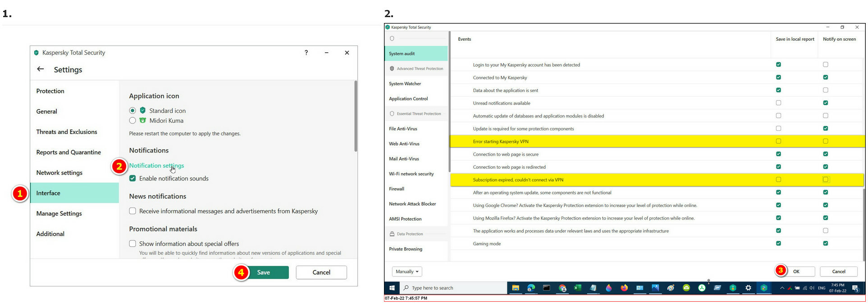Open the Action Center notification icon
This screenshot has height=304, width=868.
pyautogui.click(x=855, y=288)
